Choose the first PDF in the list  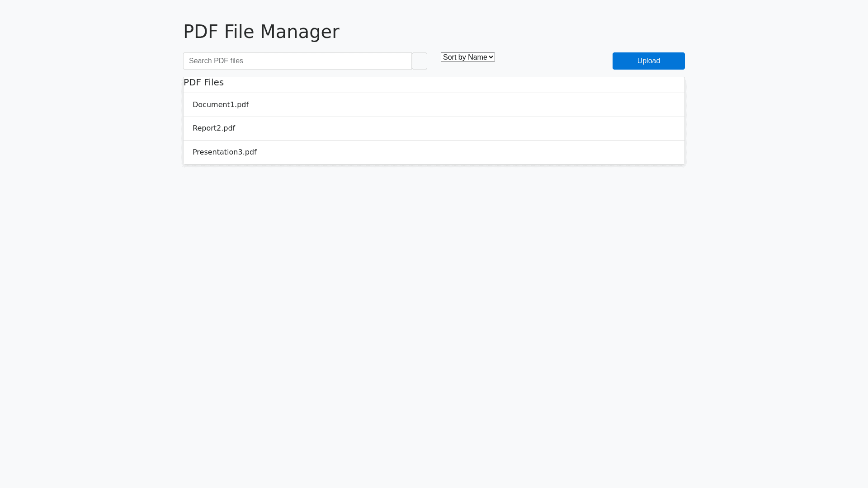(x=221, y=105)
